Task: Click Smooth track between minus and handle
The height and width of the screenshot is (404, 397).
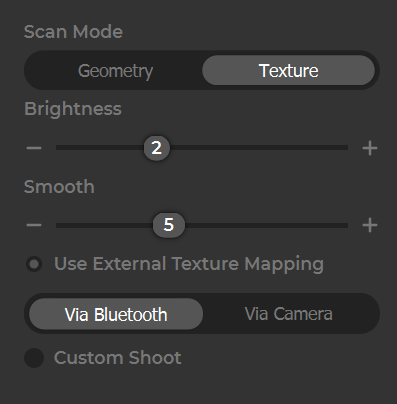Action: click(104, 225)
